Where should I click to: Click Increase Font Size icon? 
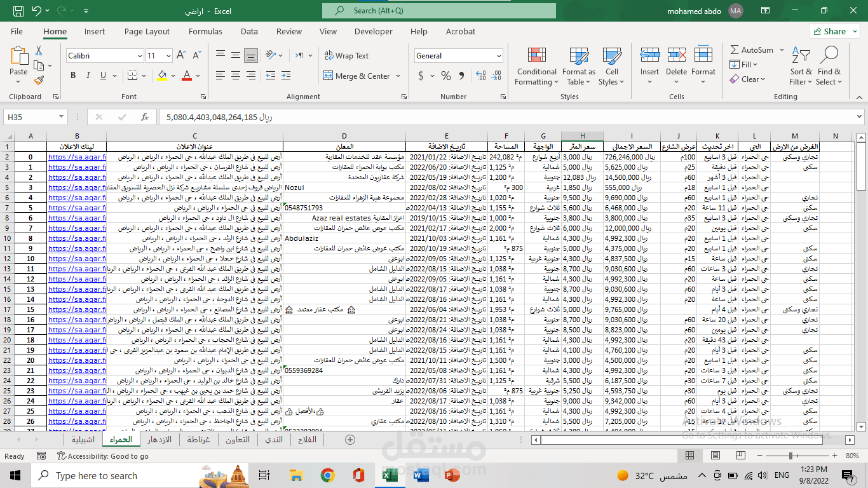pos(180,55)
